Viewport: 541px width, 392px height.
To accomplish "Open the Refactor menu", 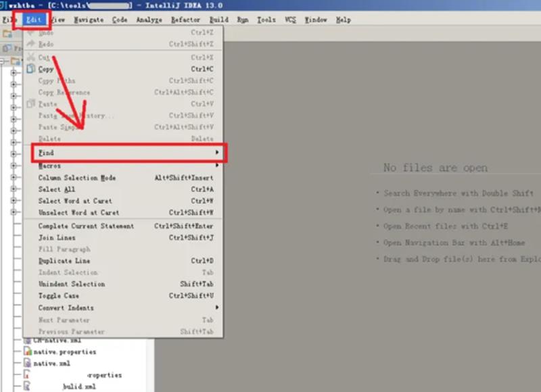I will pos(185,20).
